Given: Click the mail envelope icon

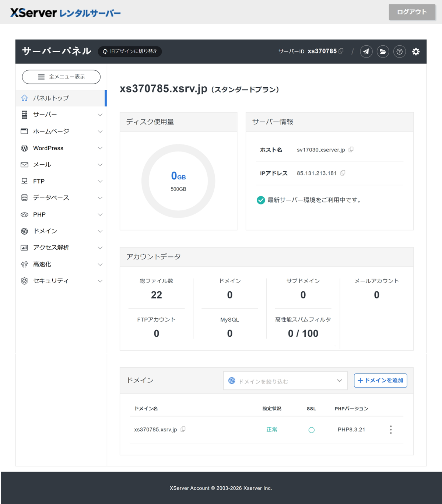Looking at the screenshot, I should point(24,165).
